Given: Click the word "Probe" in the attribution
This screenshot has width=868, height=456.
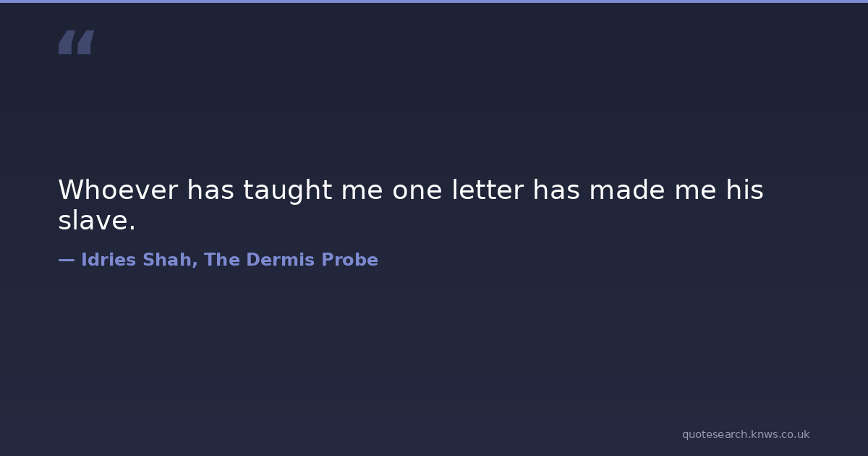Looking at the screenshot, I should point(349,260).
